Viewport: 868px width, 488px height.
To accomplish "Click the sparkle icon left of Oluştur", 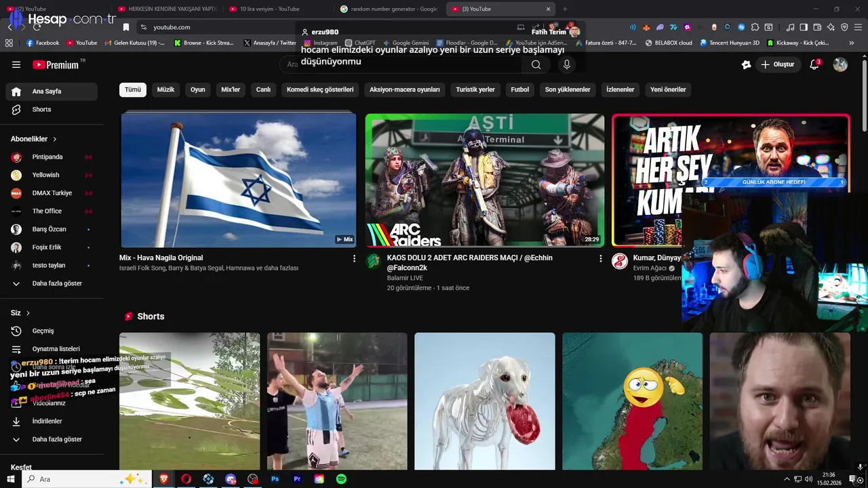I will [747, 64].
